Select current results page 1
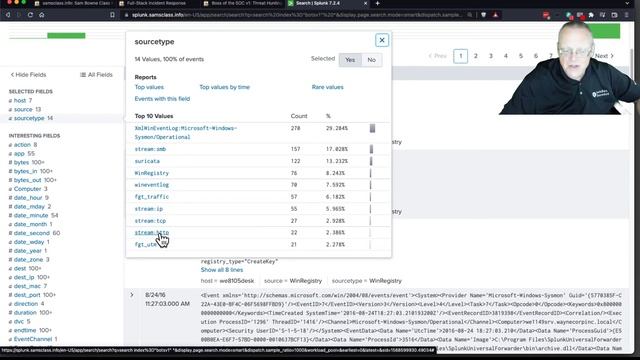640x360 pixels. point(460,56)
